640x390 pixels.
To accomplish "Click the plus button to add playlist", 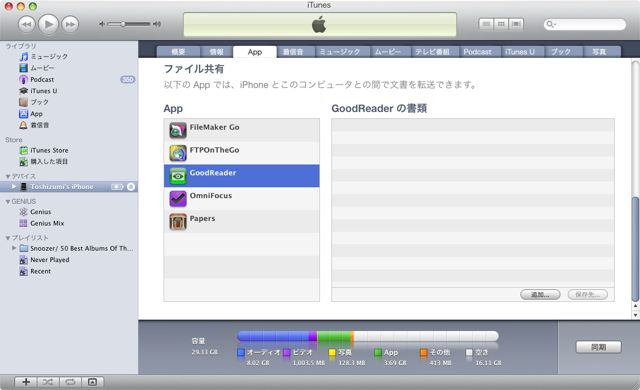I will tap(26, 382).
